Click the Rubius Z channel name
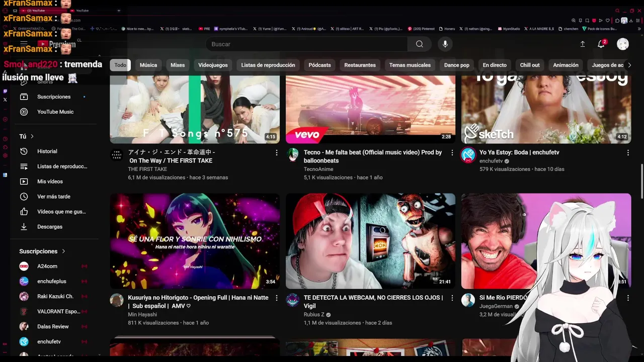Screen dimensions: 644x362 (314, 315)
